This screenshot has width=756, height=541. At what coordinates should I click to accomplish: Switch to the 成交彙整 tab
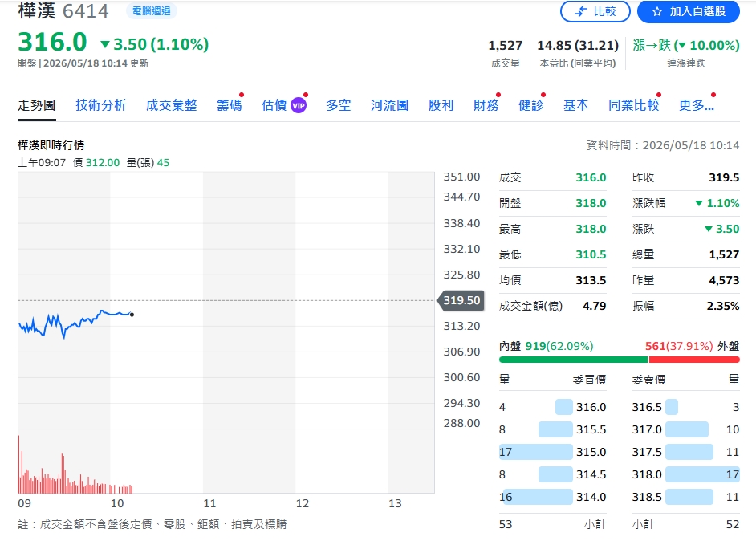click(x=172, y=105)
